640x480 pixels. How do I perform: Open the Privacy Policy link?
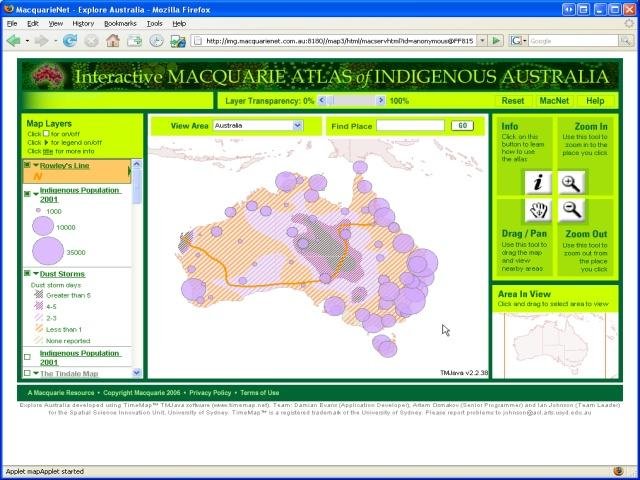(x=210, y=393)
